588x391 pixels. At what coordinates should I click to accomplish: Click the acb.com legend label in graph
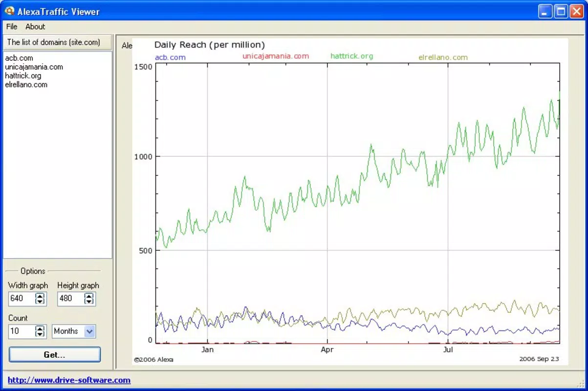coord(170,57)
